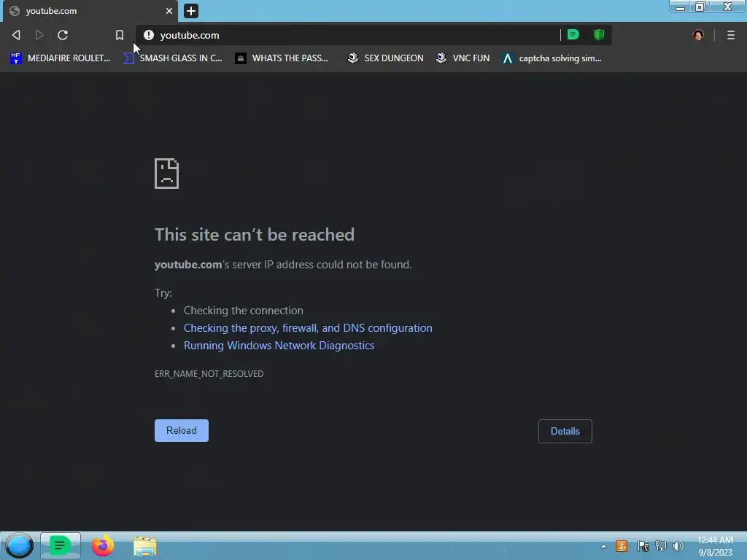Open the volume speaker tray icon
This screenshot has height=560, width=747.
point(678,546)
